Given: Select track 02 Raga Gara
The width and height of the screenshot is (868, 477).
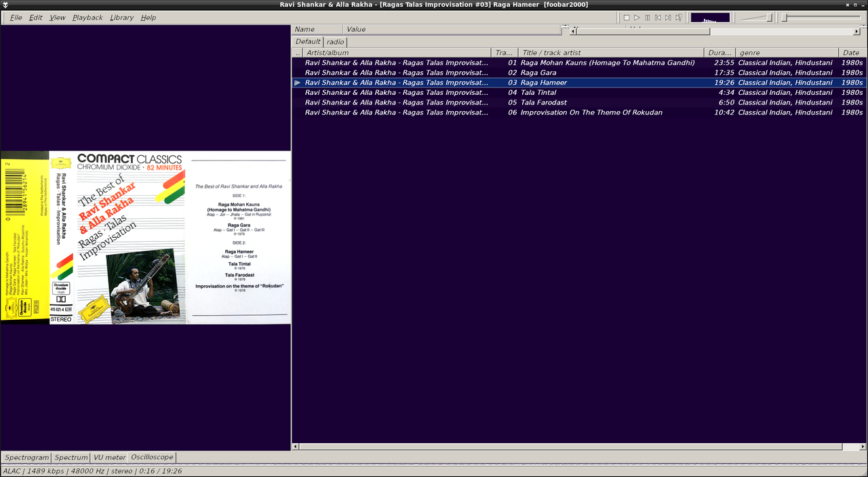Looking at the screenshot, I should tap(579, 72).
